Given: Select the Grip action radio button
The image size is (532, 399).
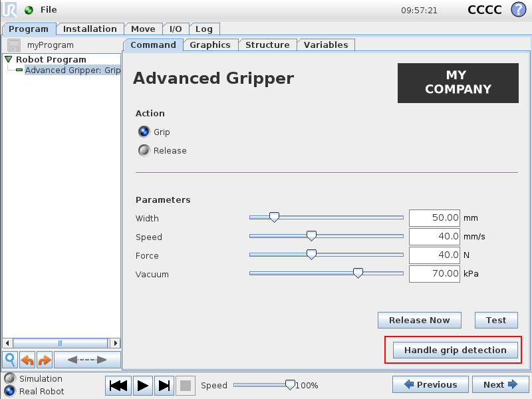Looking at the screenshot, I should coord(144,132).
